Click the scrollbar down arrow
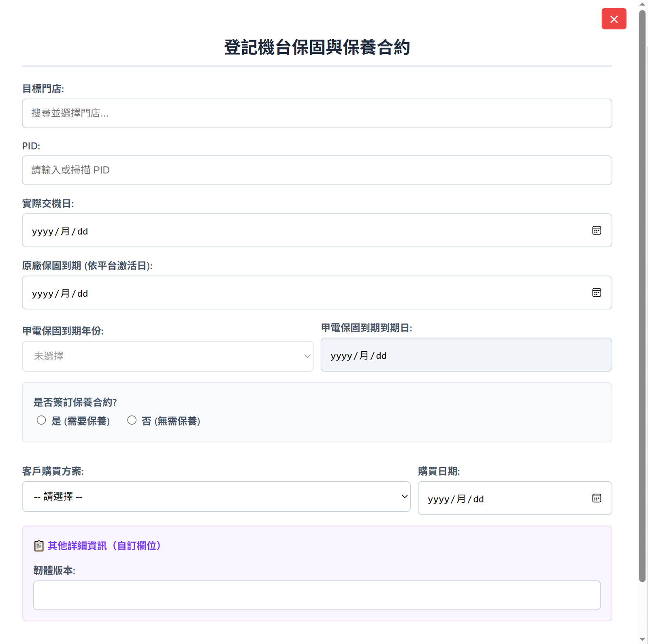This screenshot has height=644, width=648. point(642,640)
